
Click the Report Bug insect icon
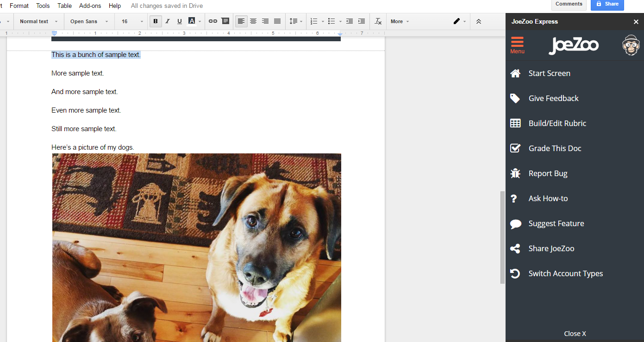515,173
